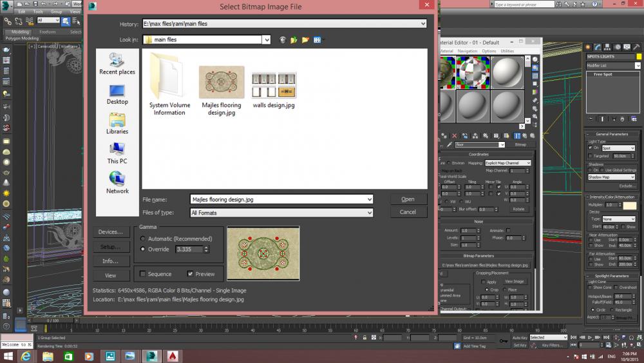Open the Look in folder dropdown
The width and height of the screenshot is (644, 363).
pos(266,40)
